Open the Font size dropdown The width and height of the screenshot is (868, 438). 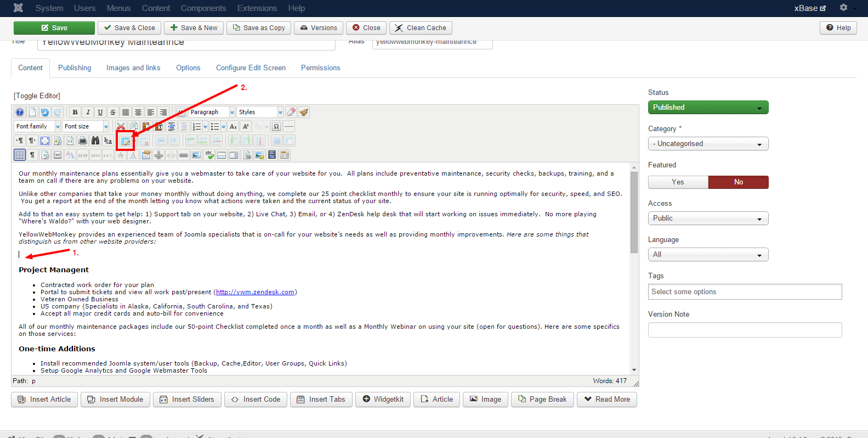coord(86,126)
